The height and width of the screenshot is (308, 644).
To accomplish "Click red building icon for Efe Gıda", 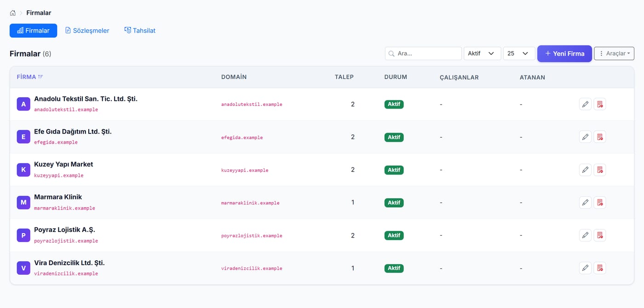I will click(x=600, y=137).
